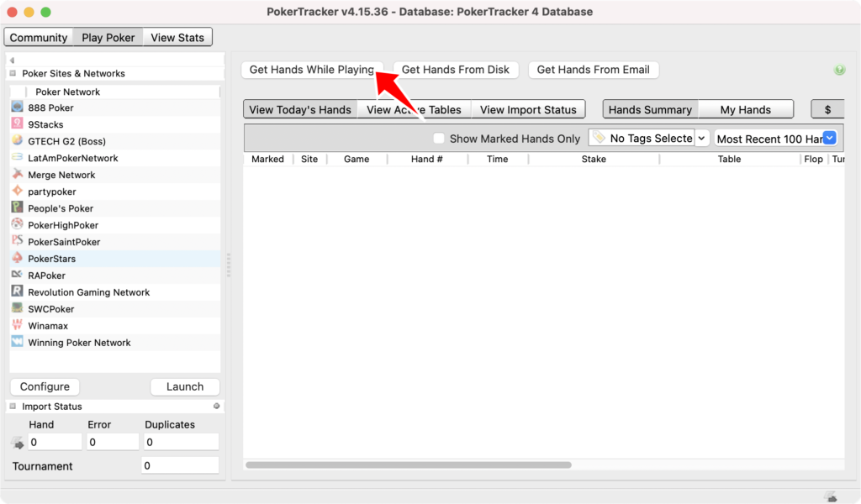Image resolution: width=861 pixels, height=504 pixels.
Task: Open the Most Recent 100 Hands dropdown
Action: pos(830,139)
